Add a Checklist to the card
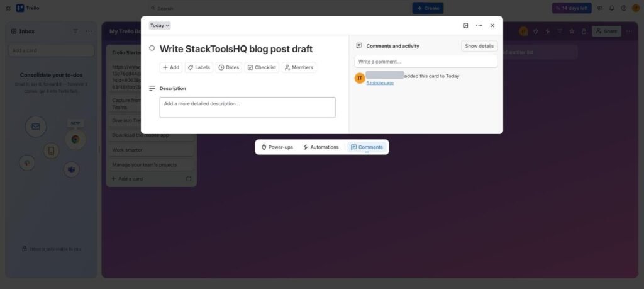644x289 pixels. coord(262,67)
